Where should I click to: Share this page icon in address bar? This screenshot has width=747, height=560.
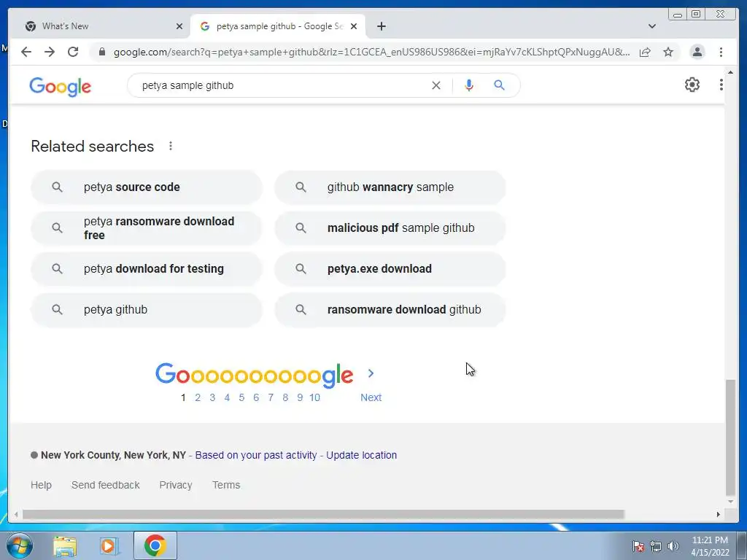(645, 52)
